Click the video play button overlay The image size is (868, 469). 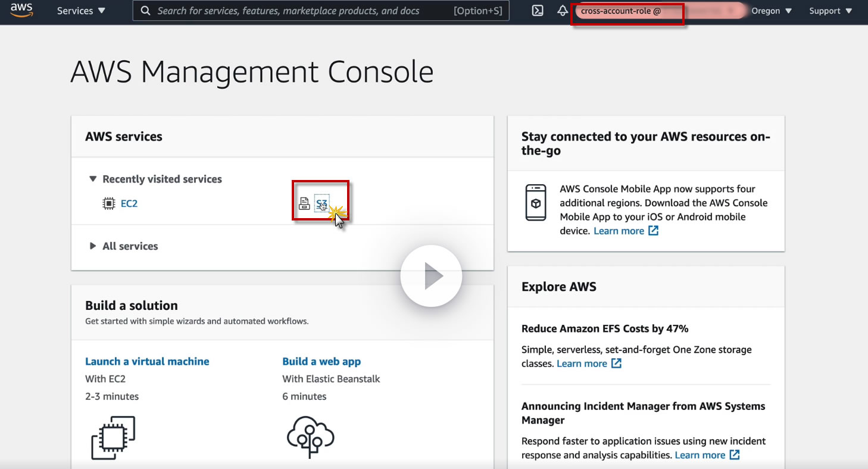click(x=431, y=277)
